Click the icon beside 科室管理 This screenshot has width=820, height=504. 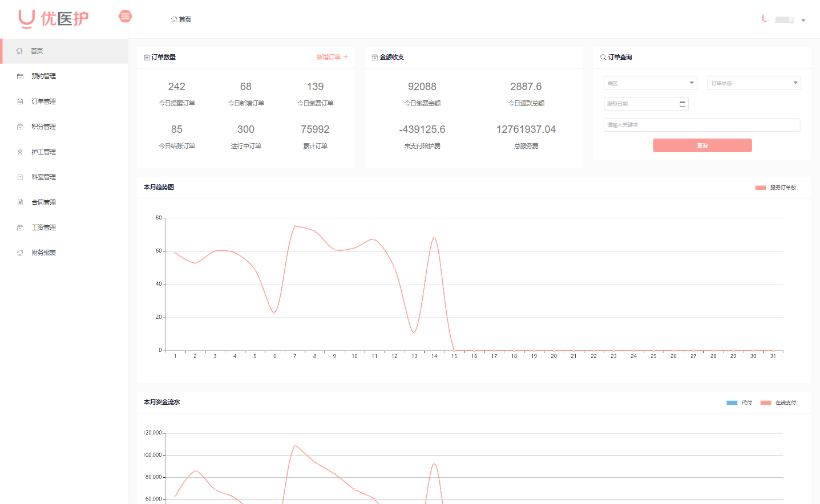tap(20, 177)
